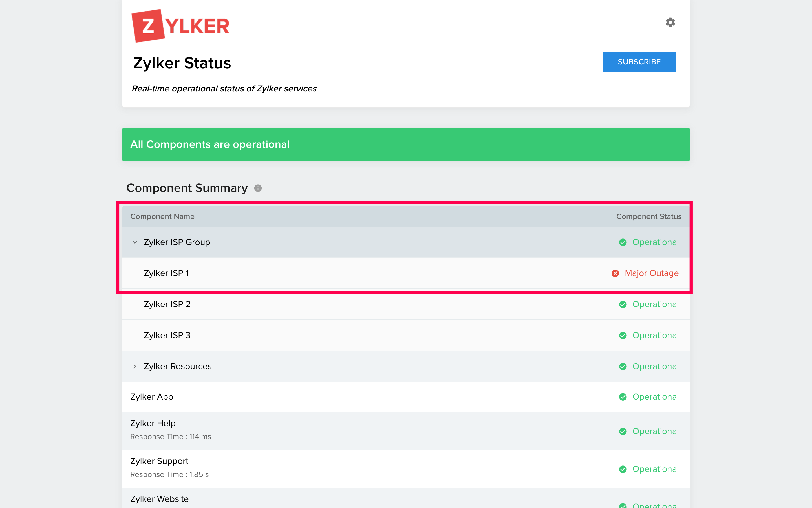The width and height of the screenshot is (812, 508).
Task: Click Zylker ISP 3 operational check icon
Action: point(623,335)
